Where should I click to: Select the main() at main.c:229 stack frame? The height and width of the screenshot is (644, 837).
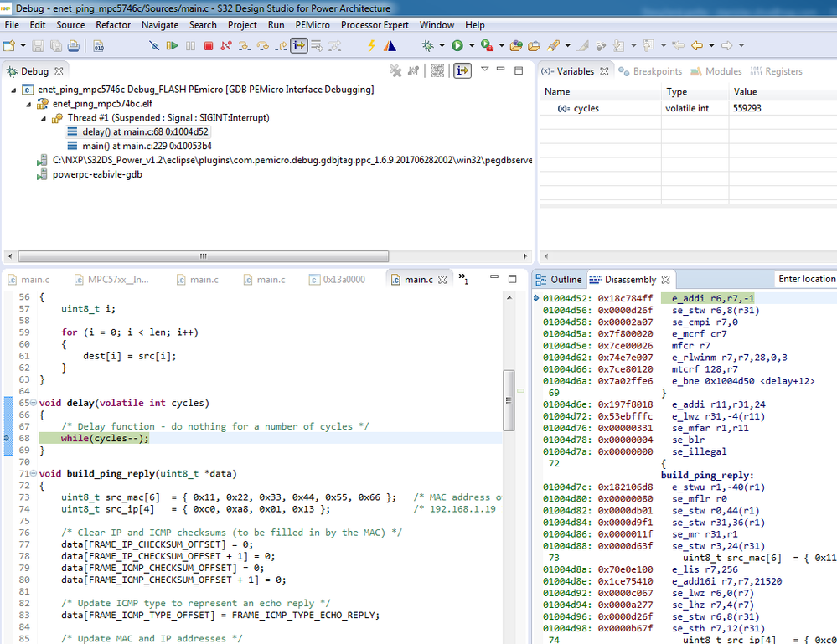pos(147,146)
